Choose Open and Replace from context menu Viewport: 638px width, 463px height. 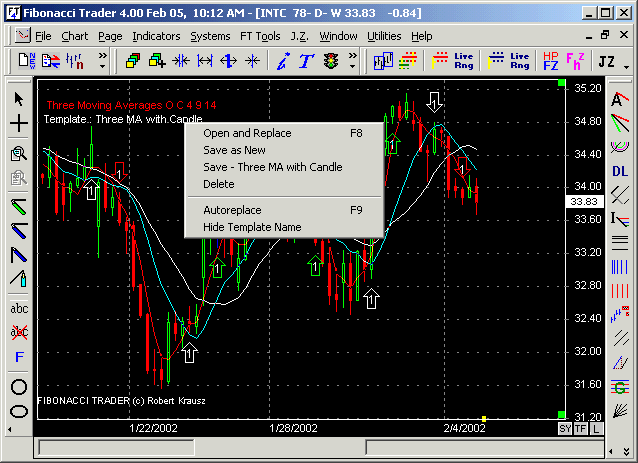pyautogui.click(x=284, y=133)
